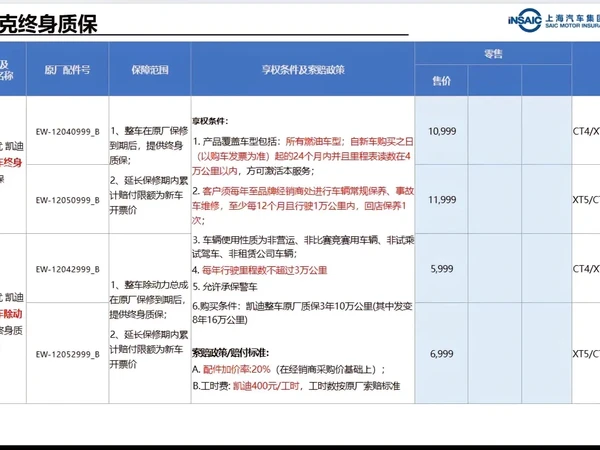Click the price 5,999
Viewport: 600px width, 450px height.
[x=442, y=269]
